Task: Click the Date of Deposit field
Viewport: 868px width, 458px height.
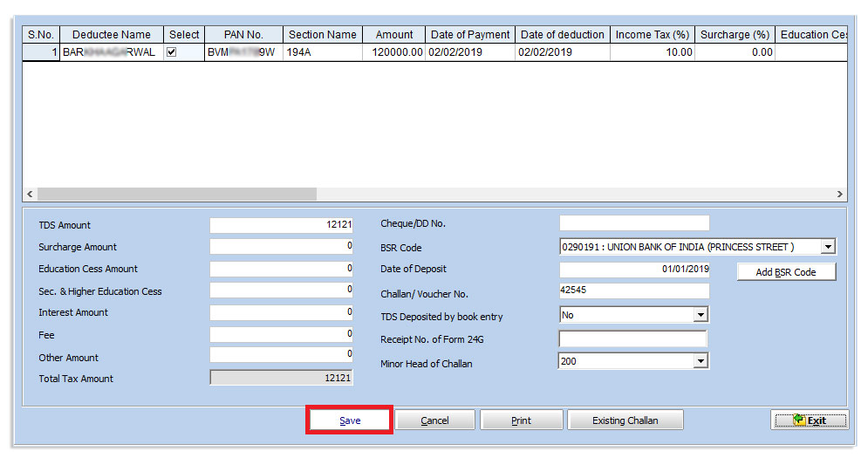Action: [634, 270]
